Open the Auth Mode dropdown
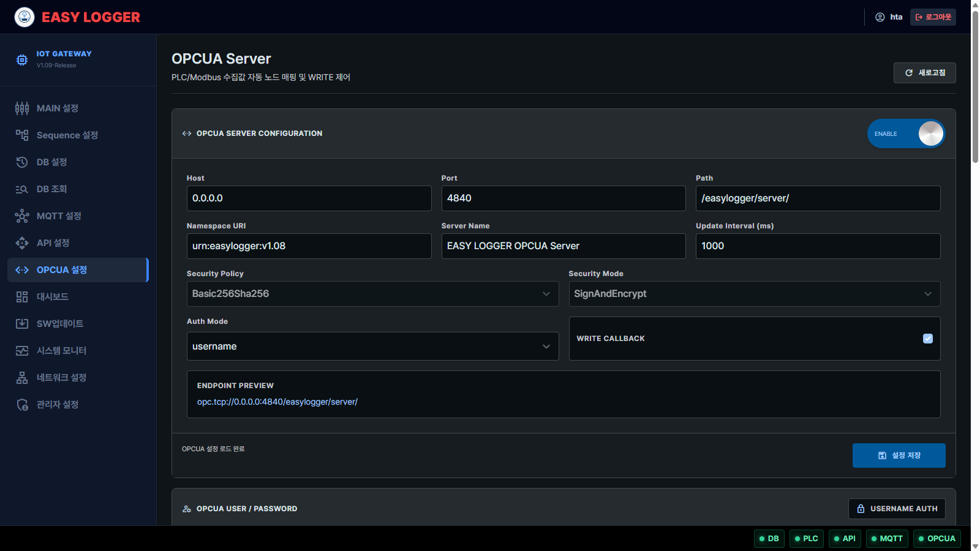The width and height of the screenshot is (980, 551). click(x=372, y=347)
